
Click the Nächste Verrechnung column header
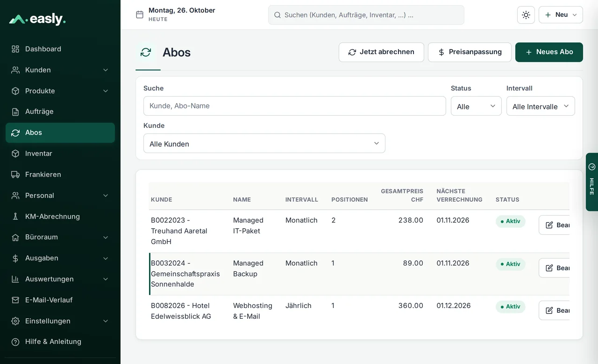pyautogui.click(x=459, y=196)
